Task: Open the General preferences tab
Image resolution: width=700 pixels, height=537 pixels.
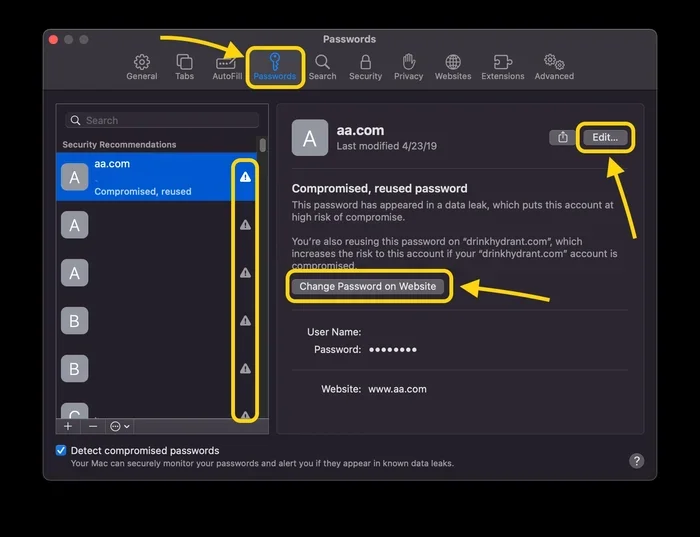Action: pyautogui.click(x=142, y=67)
